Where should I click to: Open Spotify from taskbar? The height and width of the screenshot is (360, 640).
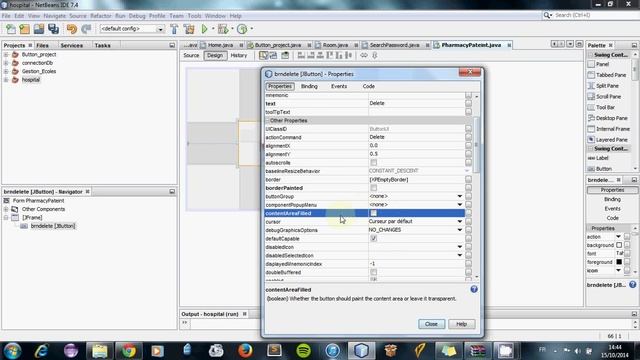[303, 351]
